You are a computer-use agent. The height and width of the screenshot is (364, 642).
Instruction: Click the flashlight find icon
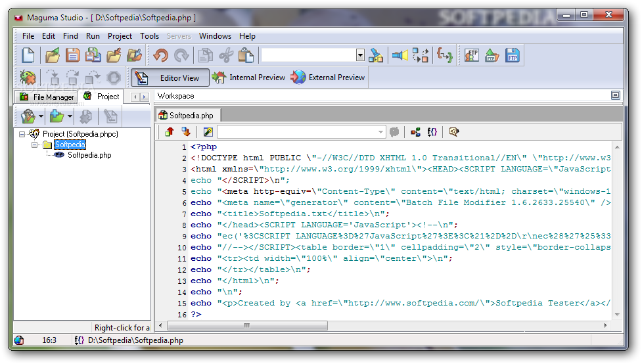[375, 55]
